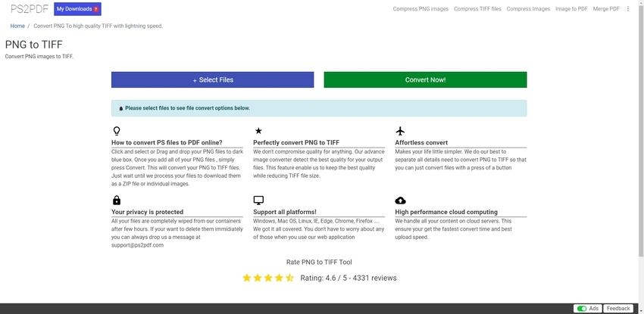This screenshot has height=314, width=644.
Task: Open the My Downloads panel
Action: coord(77,9)
